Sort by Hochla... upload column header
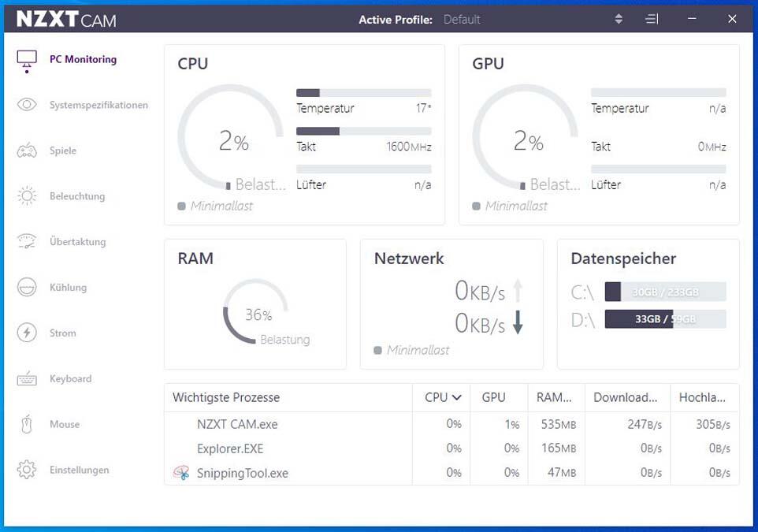Screen dimensions: 758x532 (x=702, y=397)
